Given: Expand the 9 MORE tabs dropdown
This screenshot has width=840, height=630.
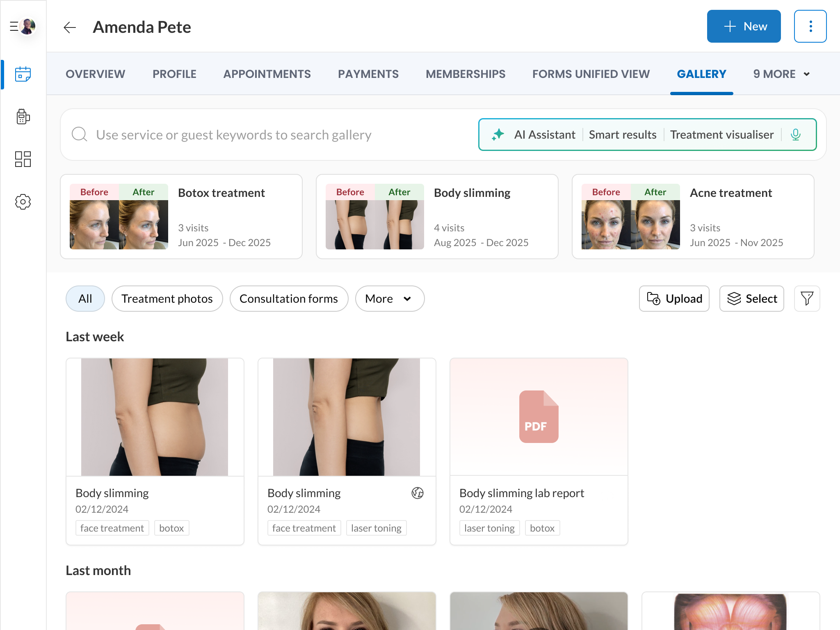Looking at the screenshot, I should pyautogui.click(x=781, y=74).
